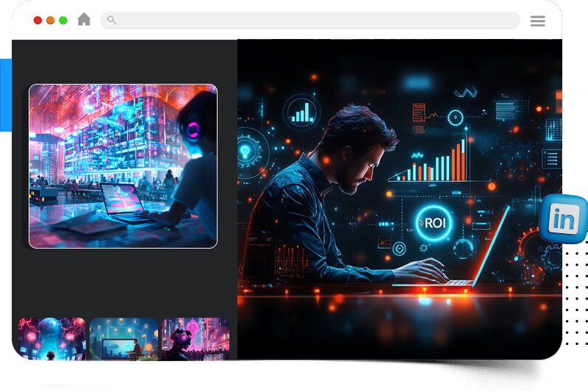Click the red window close dot
Image resolution: width=588 pixels, height=392 pixels.
pos(38,21)
